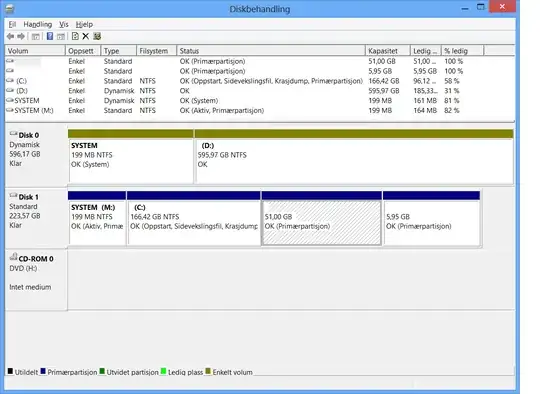Screen dimensions: 540x394
Task: Open Help via the blue question-mark icon
Action: [50, 36]
